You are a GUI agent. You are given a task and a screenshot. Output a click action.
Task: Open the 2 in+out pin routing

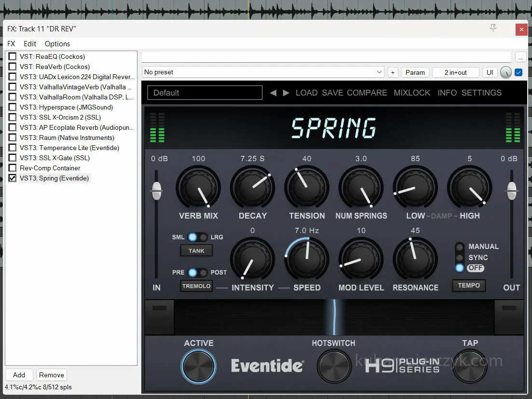pos(455,72)
